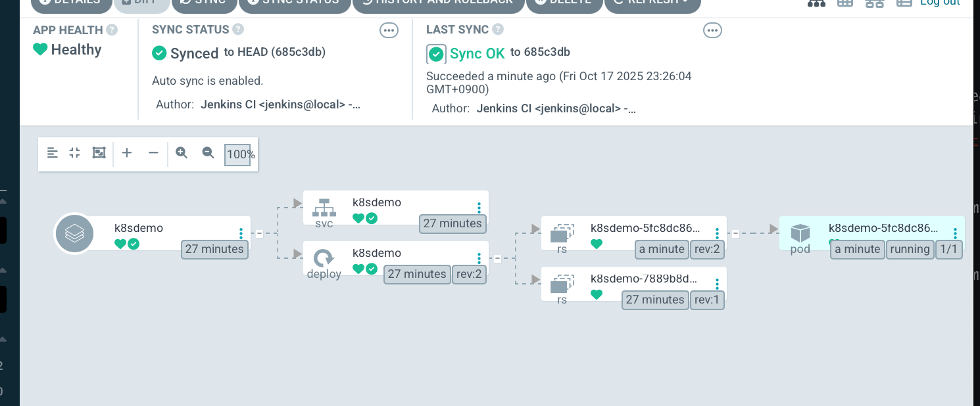Click the help icon beside APP HEALTH
Screen dimensions: 980x406
tap(112, 30)
